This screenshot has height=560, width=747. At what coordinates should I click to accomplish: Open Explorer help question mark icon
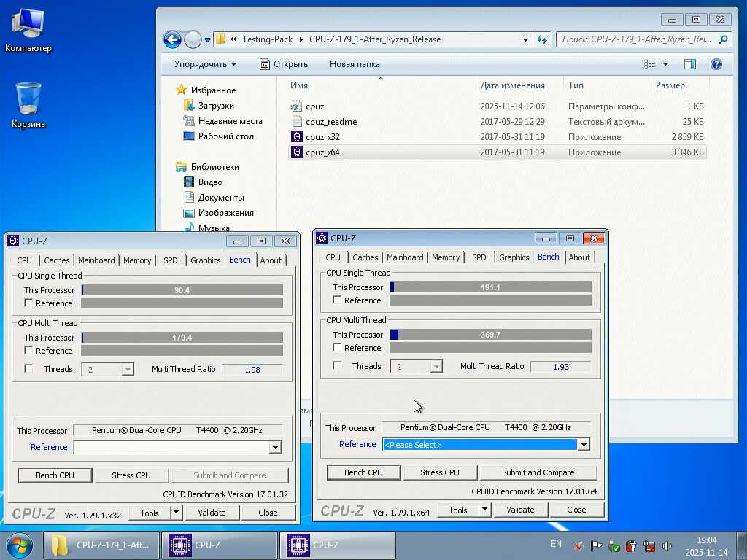tap(716, 64)
